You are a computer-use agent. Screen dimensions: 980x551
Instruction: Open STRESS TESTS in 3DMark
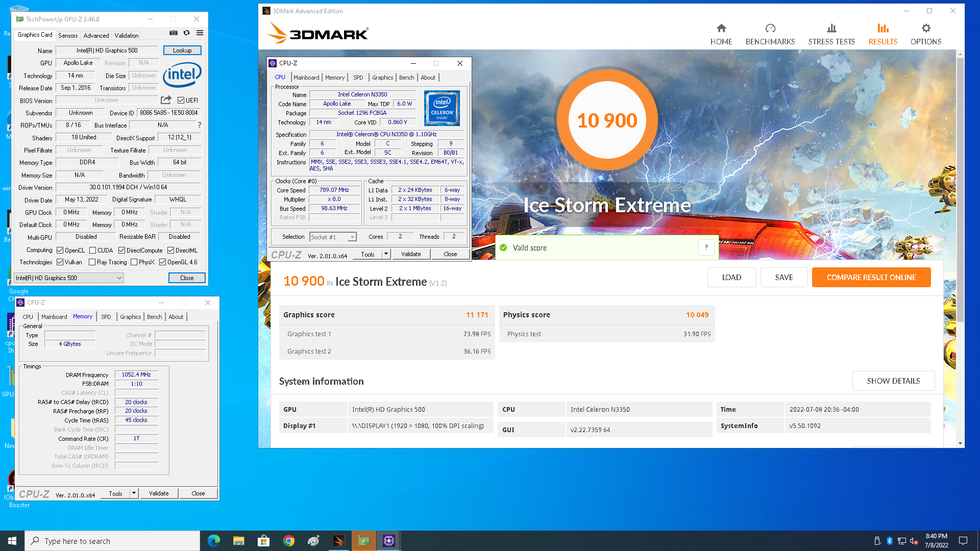pos(831,34)
